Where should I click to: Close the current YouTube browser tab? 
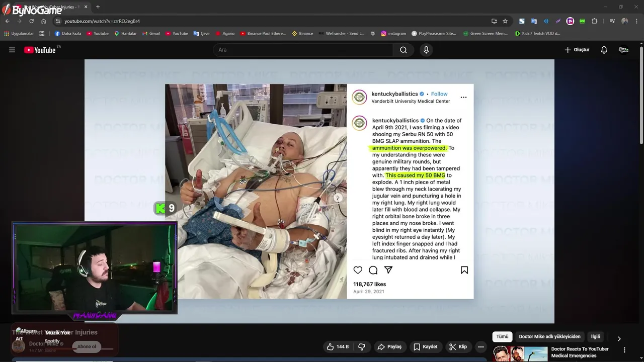pyautogui.click(x=86, y=7)
